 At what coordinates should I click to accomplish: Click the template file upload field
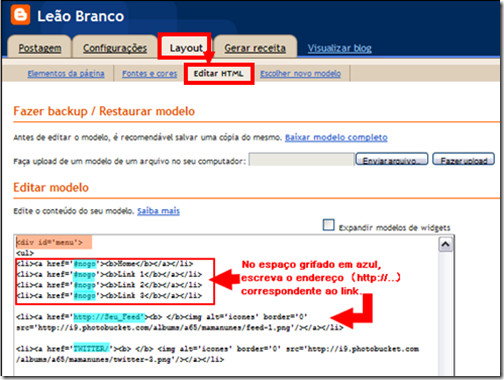[301, 160]
